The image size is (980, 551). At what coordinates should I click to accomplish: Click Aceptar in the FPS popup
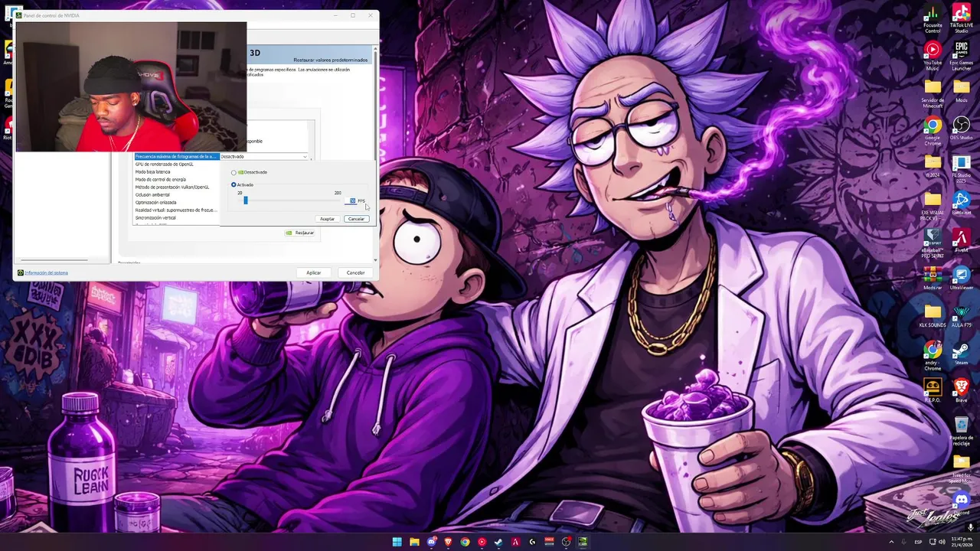point(327,219)
